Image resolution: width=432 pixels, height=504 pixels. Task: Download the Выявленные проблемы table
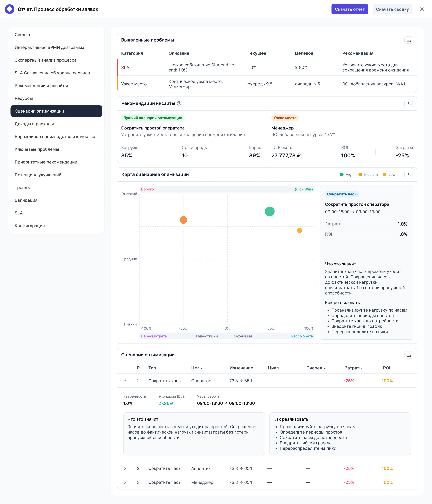409,40
